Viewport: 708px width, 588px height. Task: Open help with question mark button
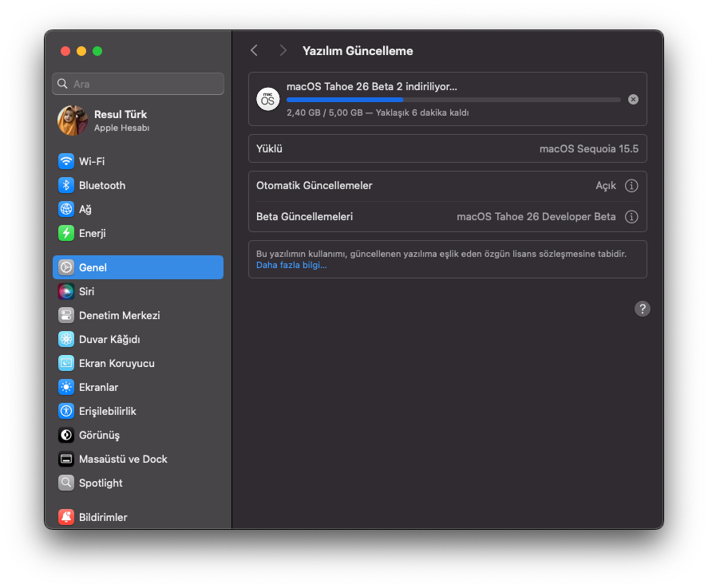click(643, 309)
